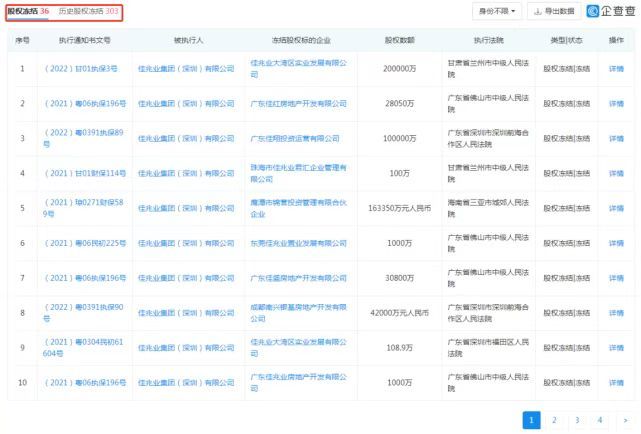Click 详情 for row 10
641x434 pixels.
click(616, 383)
